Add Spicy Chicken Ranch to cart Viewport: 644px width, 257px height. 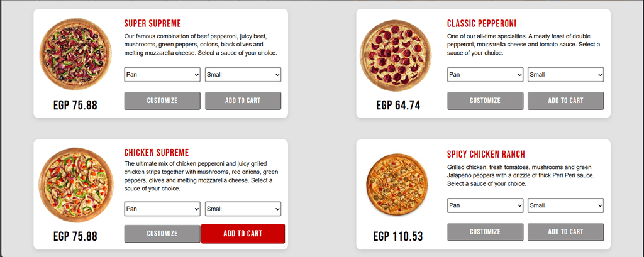tap(565, 232)
